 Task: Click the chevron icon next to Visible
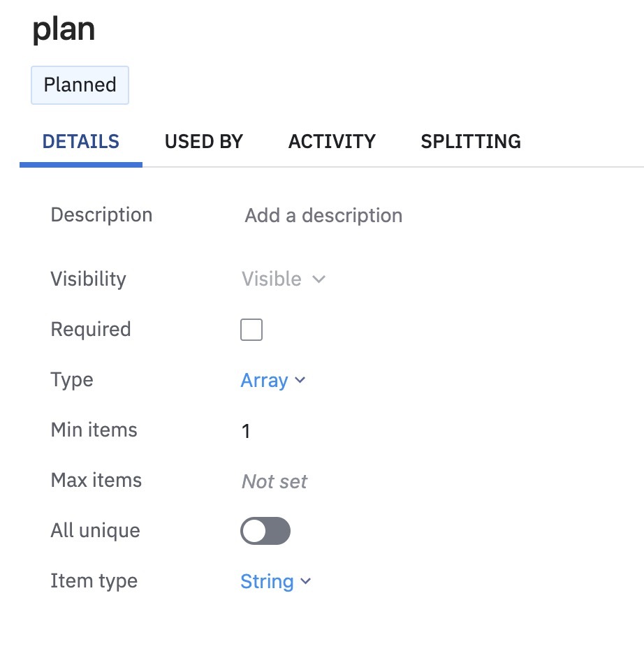[x=319, y=279]
